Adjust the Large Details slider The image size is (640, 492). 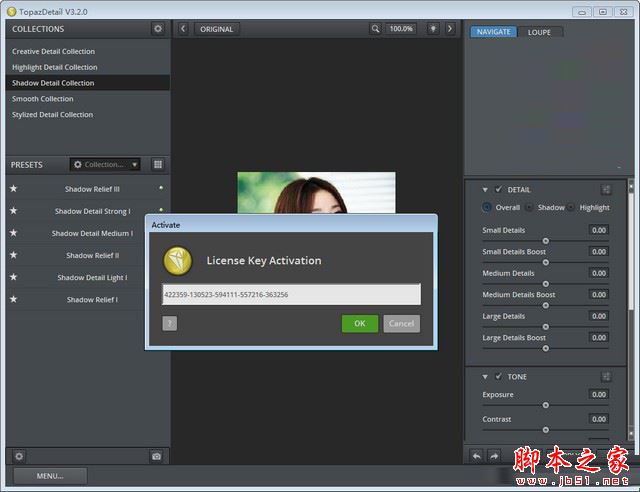click(545, 327)
